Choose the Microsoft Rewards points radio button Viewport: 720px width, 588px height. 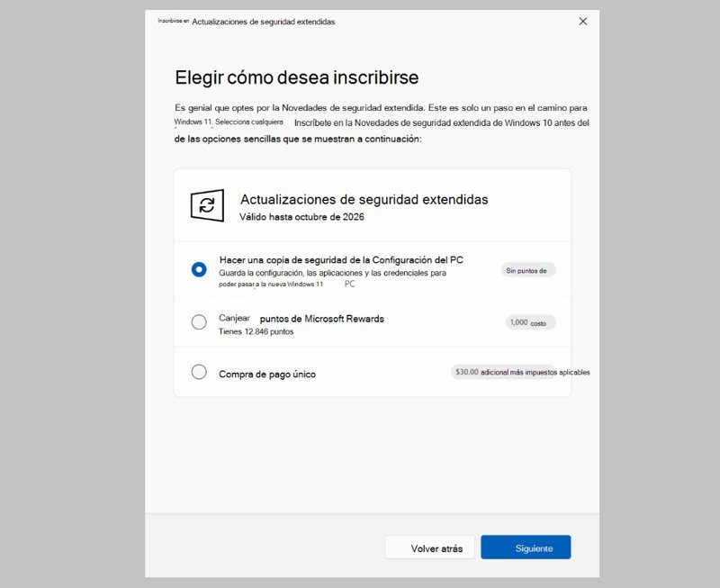pos(199,321)
